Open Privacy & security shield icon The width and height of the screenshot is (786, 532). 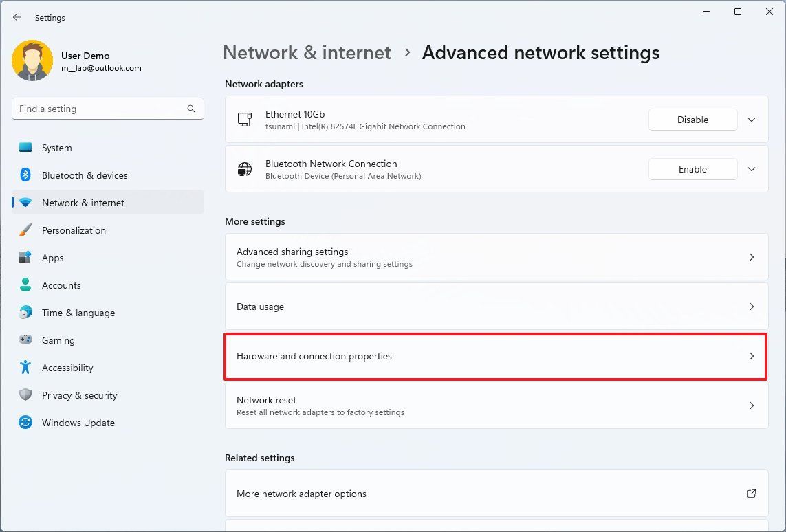click(x=25, y=395)
